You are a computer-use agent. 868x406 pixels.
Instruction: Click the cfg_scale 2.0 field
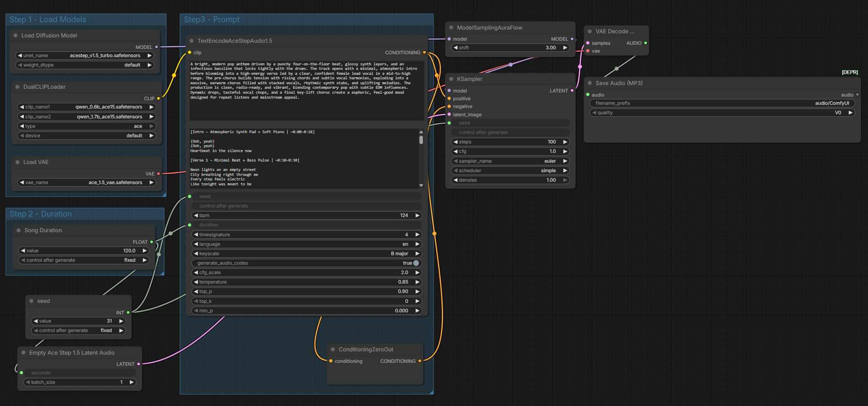point(307,272)
